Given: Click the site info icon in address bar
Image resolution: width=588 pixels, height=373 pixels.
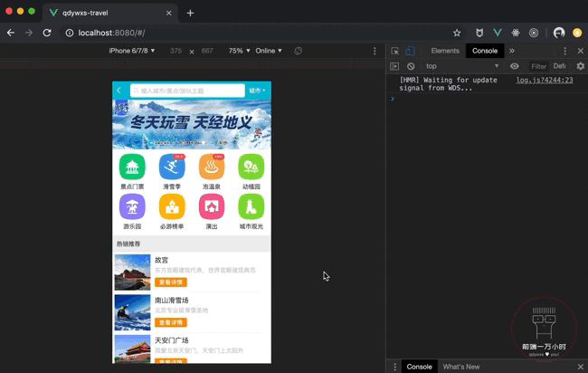Looking at the screenshot, I should point(70,33).
